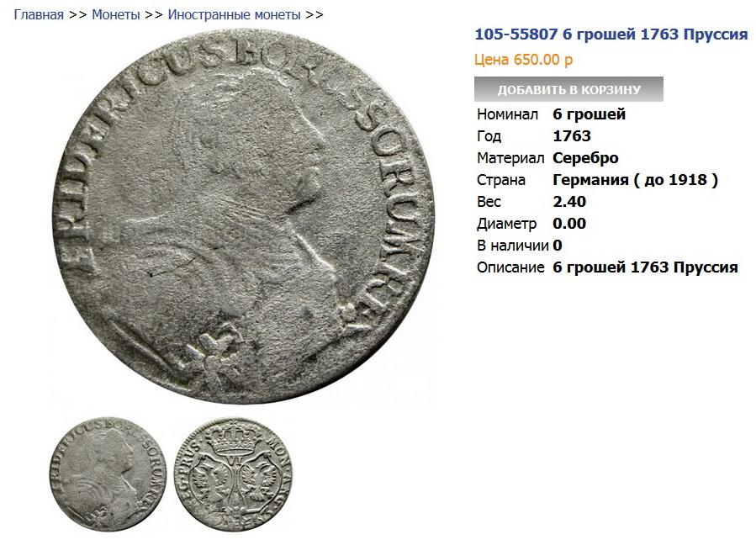
Task: Click the Диаметр value 0.00
Action: pos(569,224)
